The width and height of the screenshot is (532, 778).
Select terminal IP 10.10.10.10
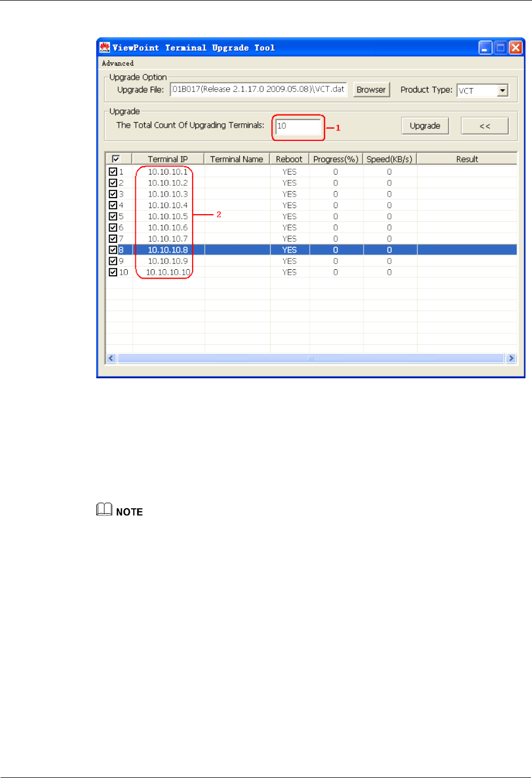pos(168,272)
